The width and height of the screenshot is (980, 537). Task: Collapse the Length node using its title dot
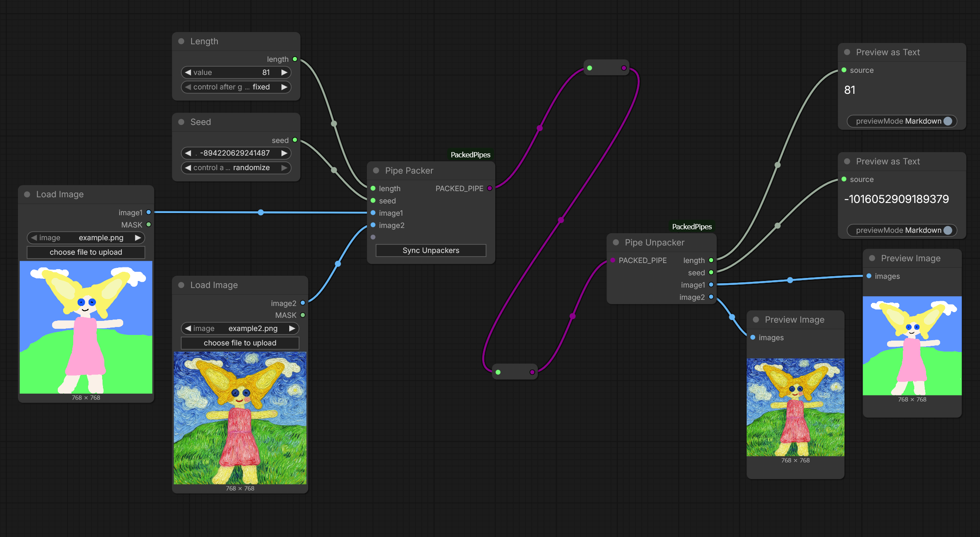[181, 41]
